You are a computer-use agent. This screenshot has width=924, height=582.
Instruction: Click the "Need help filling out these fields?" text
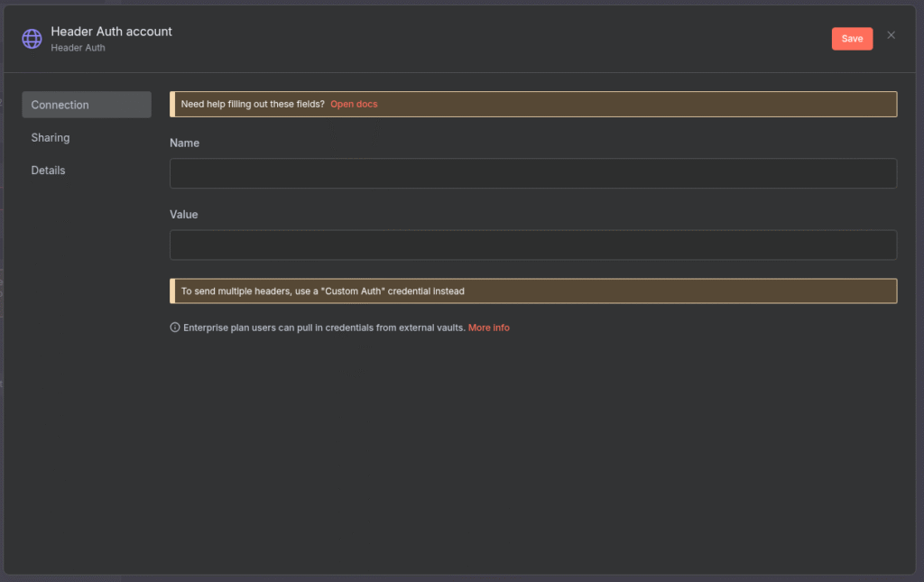(x=253, y=104)
